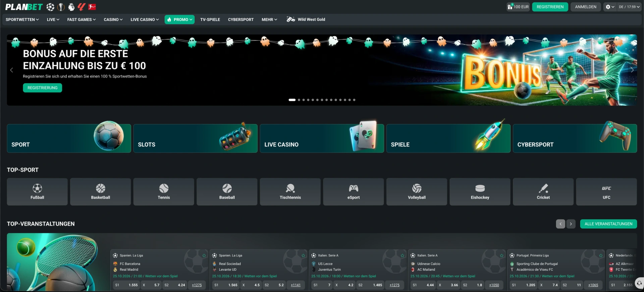
Task: Open the Champions League starball icon
Action: 50,7
